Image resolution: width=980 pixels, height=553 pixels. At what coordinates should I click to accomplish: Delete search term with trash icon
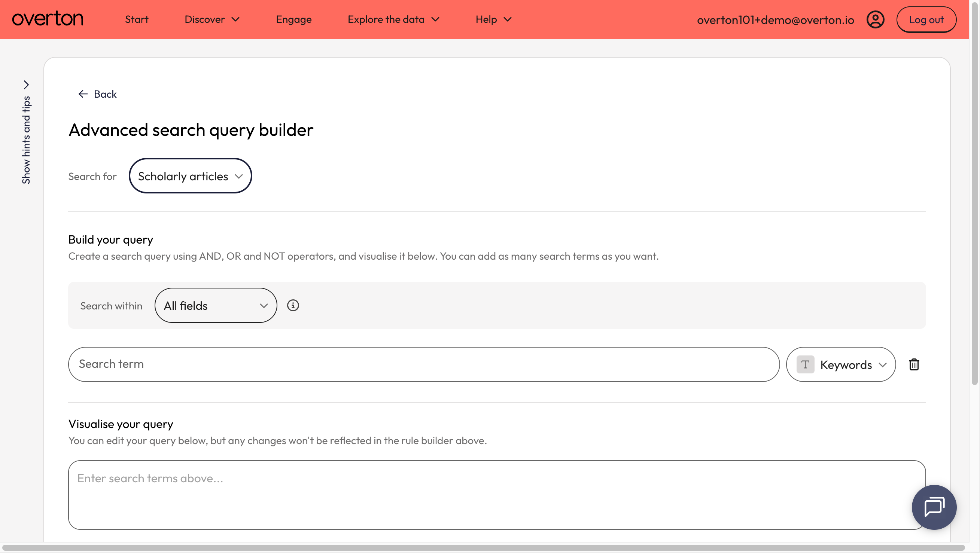coord(914,364)
